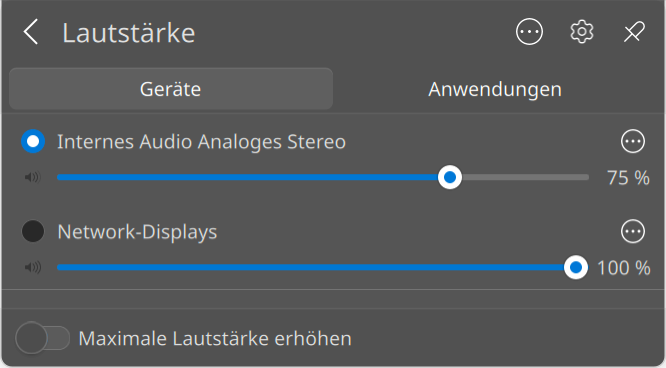Select Network-Displays as default output
666x368 pixels.
click(33, 232)
